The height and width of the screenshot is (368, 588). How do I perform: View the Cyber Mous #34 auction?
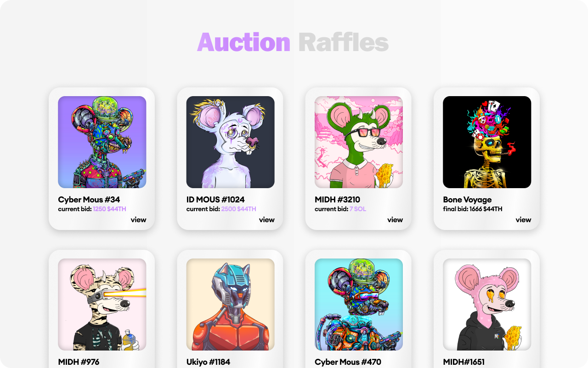pyautogui.click(x=138, y=220)
